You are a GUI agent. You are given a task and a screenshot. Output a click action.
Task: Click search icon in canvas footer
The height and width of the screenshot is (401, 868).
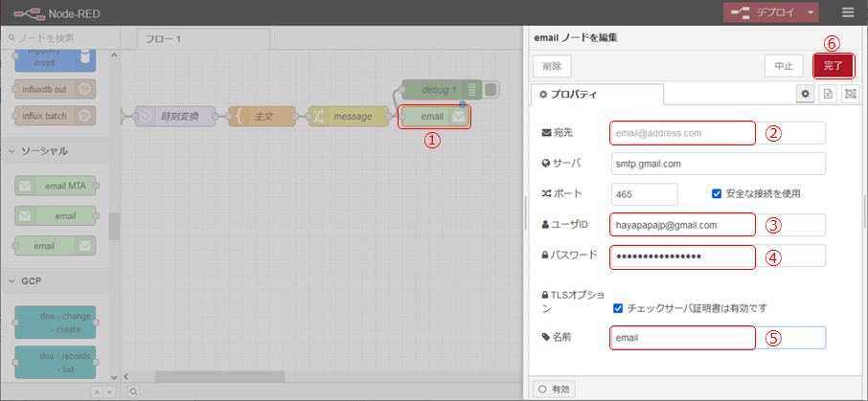(x=134, y=390)
